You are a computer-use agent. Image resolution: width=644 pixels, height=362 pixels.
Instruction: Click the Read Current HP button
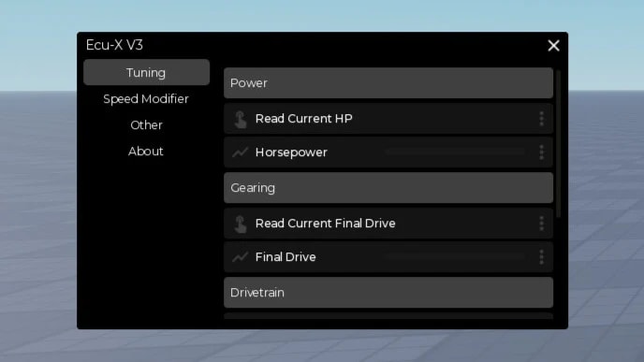[388, 119]
